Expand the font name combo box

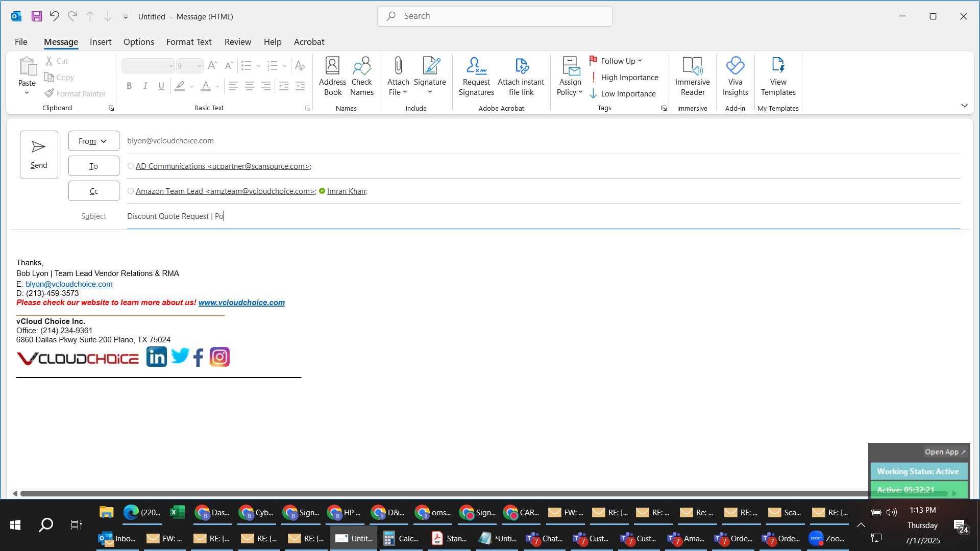pyautogui.click(x=170, y=66)
